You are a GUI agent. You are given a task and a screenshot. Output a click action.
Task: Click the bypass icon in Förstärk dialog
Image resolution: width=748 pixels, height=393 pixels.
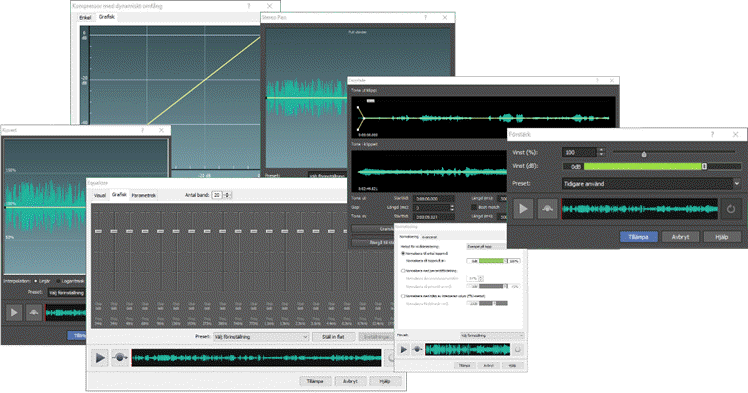tap(547, 208)
